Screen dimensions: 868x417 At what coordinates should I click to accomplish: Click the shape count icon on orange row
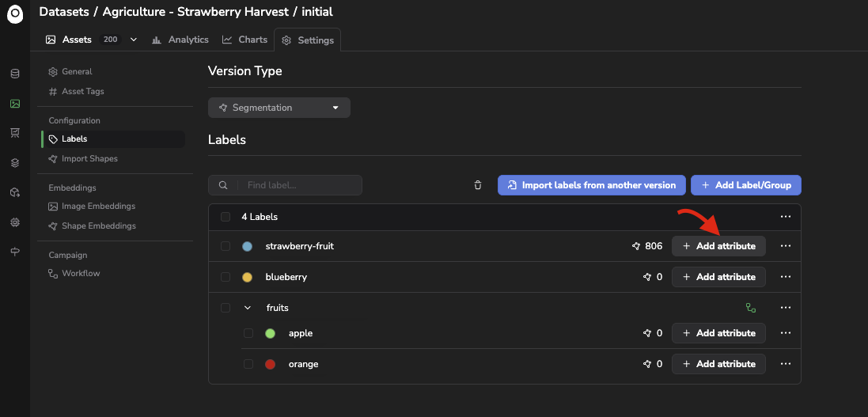[x=646, y=364]
